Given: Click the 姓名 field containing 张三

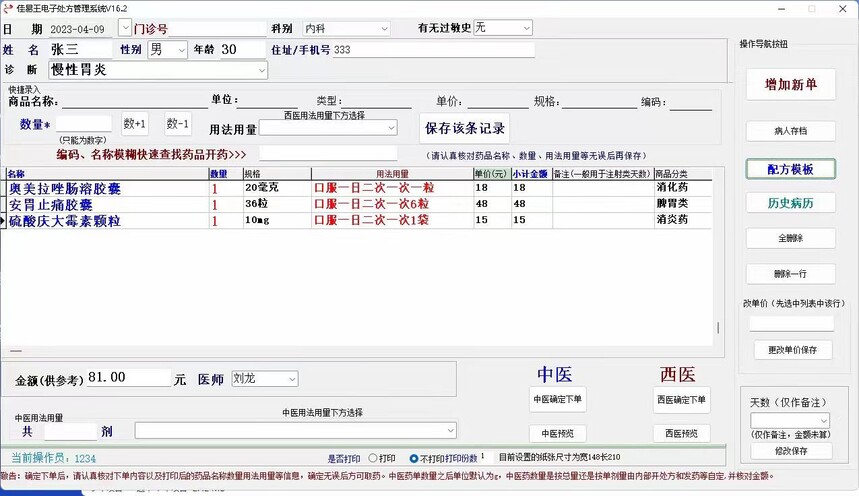Looking at the screenshot, I should coord(81,50).
